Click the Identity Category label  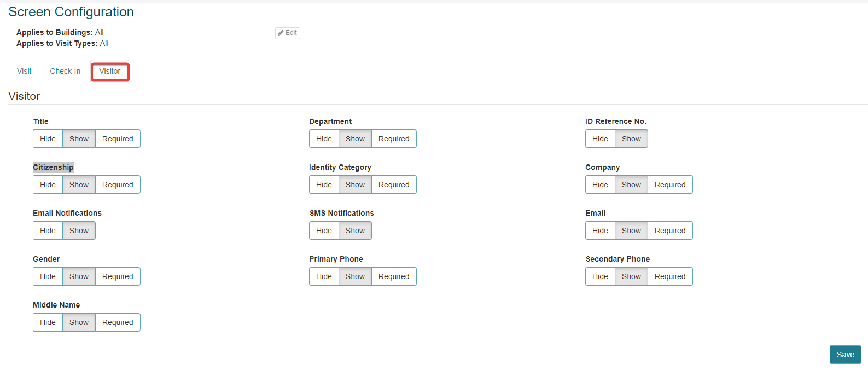pos(340,167)
